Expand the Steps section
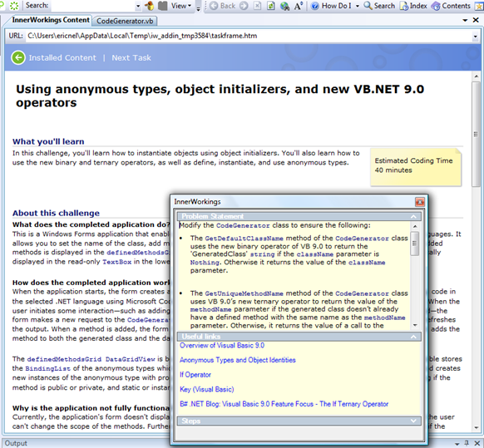The height and width of the screenshot is (448, 484). coord(413,421)
